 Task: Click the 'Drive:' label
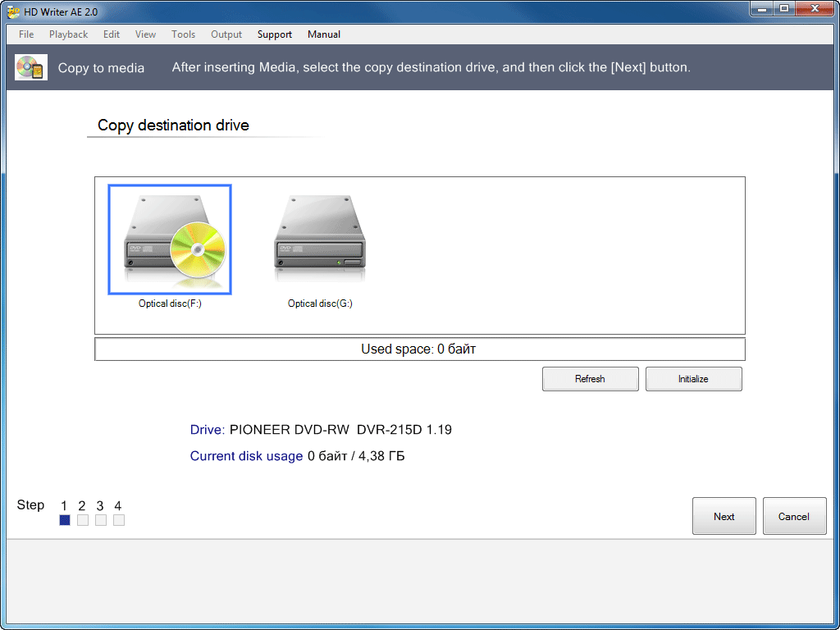(x=208, y=430)
